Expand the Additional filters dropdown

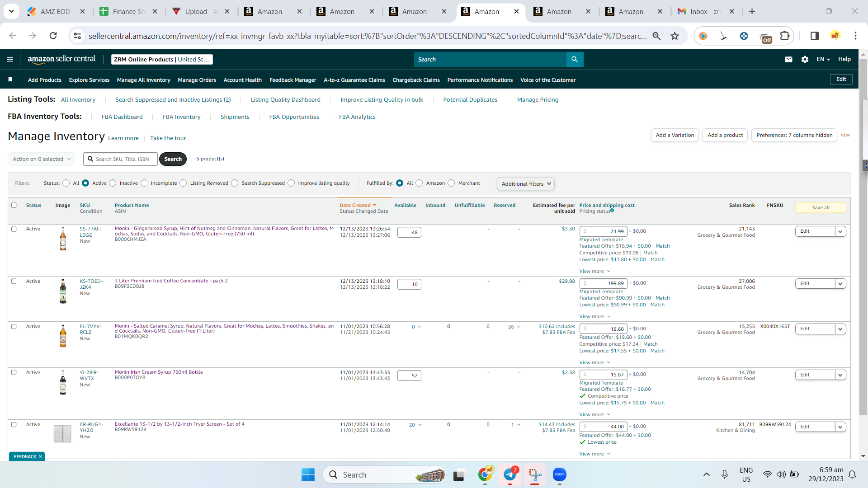click(x=526, y=183)
